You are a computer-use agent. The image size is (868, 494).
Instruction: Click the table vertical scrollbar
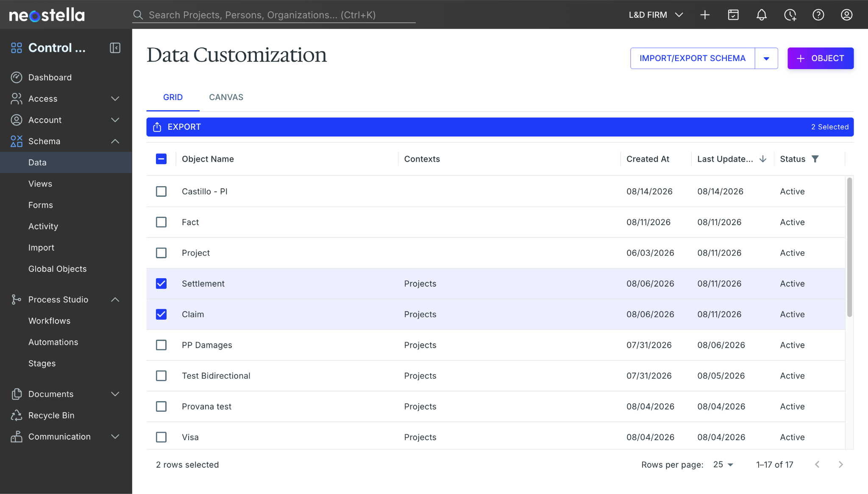[849, 247]
